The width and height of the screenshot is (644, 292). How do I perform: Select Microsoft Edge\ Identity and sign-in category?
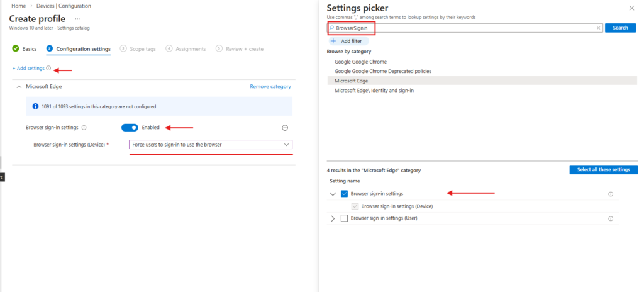(x=374, y=91)
